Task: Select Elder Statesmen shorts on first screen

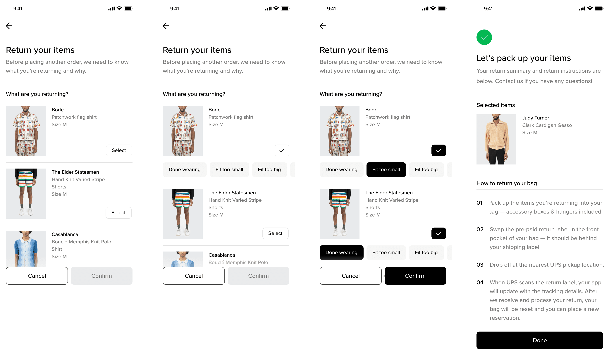Action: click(x=118, y=213)
